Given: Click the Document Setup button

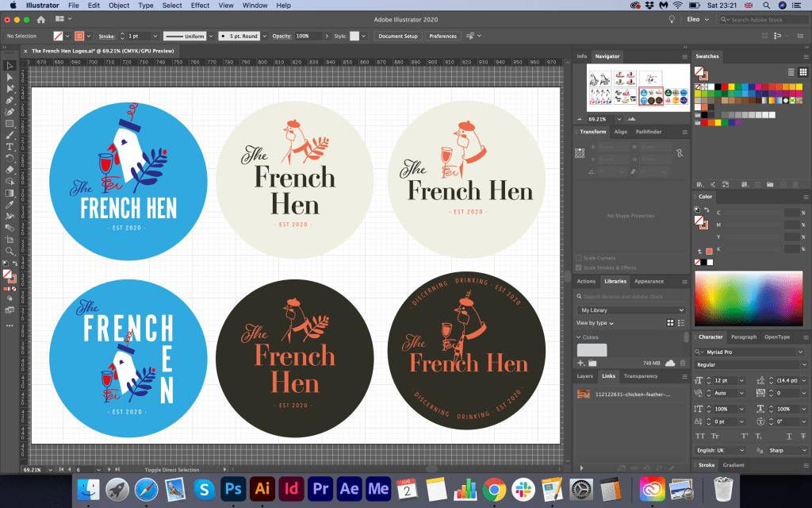Looking at the screenshot, I should 397,37.
